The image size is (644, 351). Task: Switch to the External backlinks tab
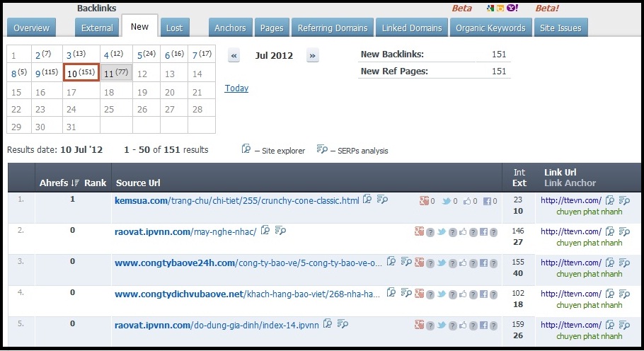coord(97,28)
